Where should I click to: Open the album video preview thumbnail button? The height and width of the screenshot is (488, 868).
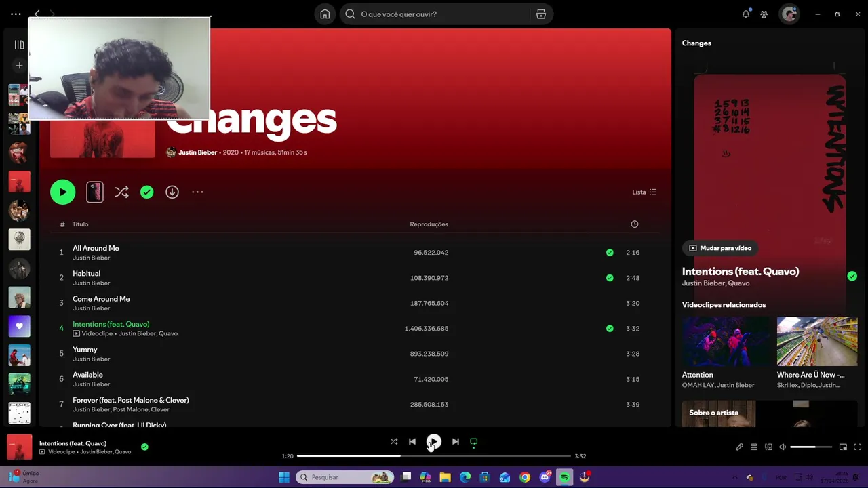pyautogui.click(x=95, y=192)
